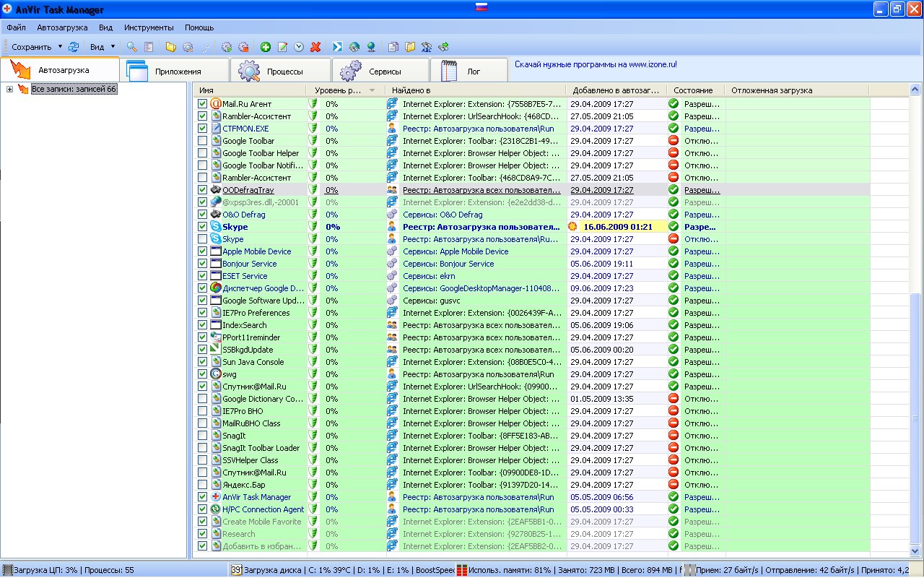
Task: Open the Инструменты menu
Action: pos(149,27)
